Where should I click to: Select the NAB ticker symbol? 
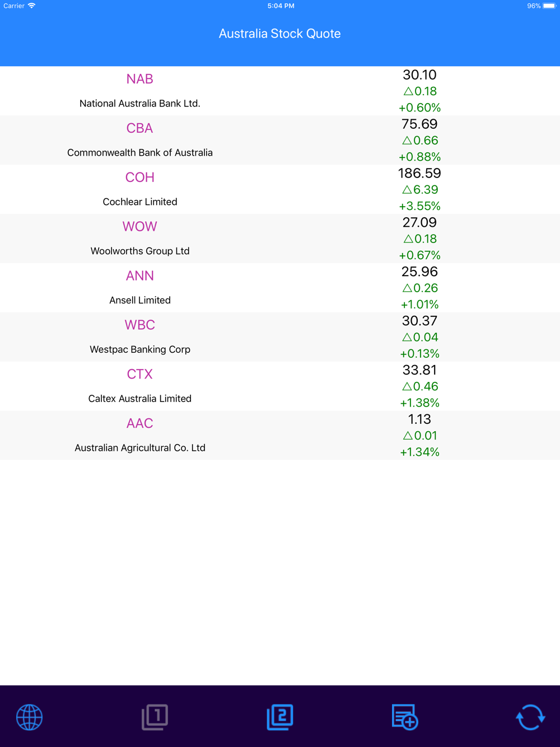point(139,79)
